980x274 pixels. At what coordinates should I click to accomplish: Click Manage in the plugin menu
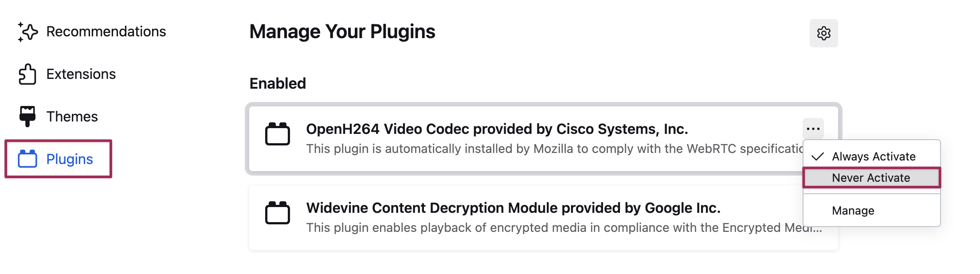[x=853, y=211]
